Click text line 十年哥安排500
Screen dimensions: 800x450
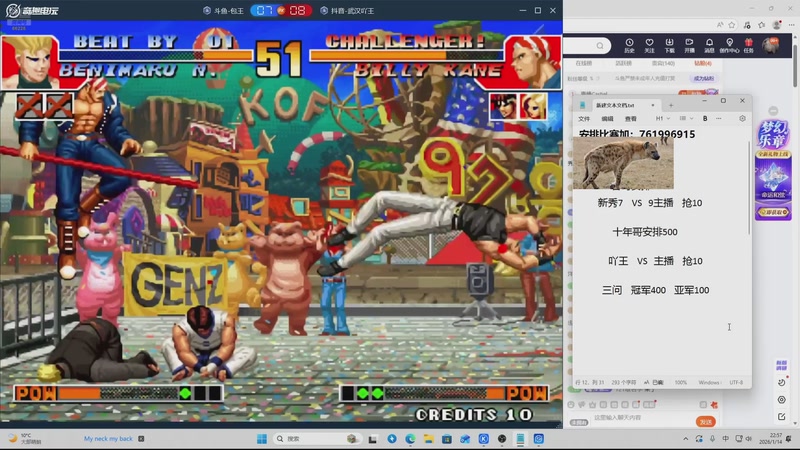(x=645, y=232)
